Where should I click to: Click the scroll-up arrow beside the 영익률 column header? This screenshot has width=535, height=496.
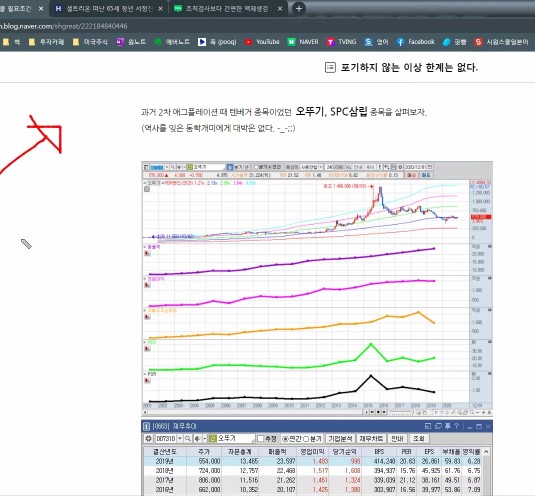486,452
